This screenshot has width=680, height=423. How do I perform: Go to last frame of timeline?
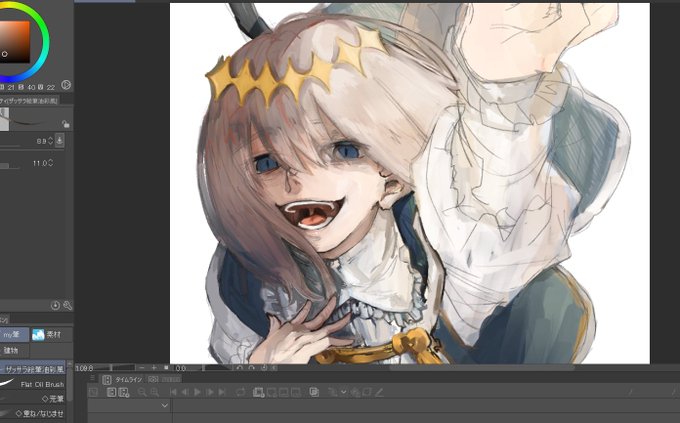coord(222,393)
